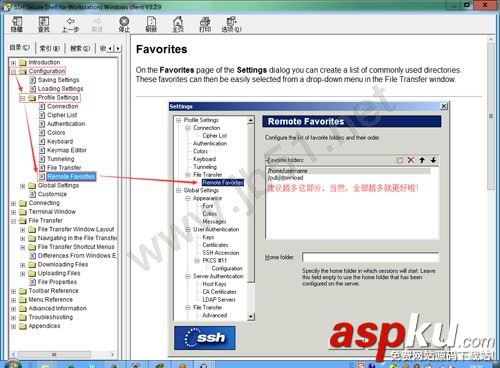Go to the 主页 (Home) page
Screen dimensions: 500x368
pyautogui.click(x=178, y=24)
